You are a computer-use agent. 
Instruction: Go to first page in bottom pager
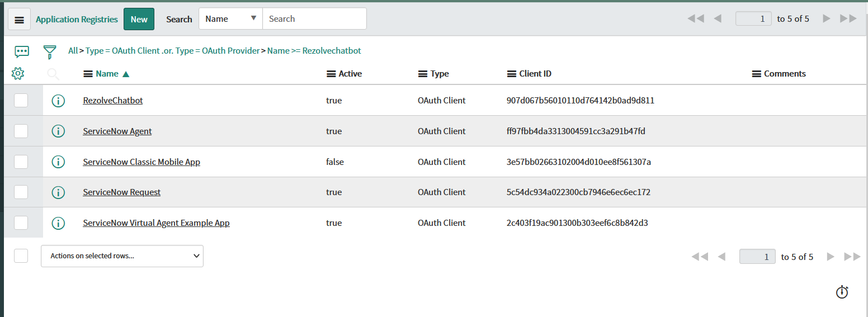pyautogui.click(x=700, y=257)
